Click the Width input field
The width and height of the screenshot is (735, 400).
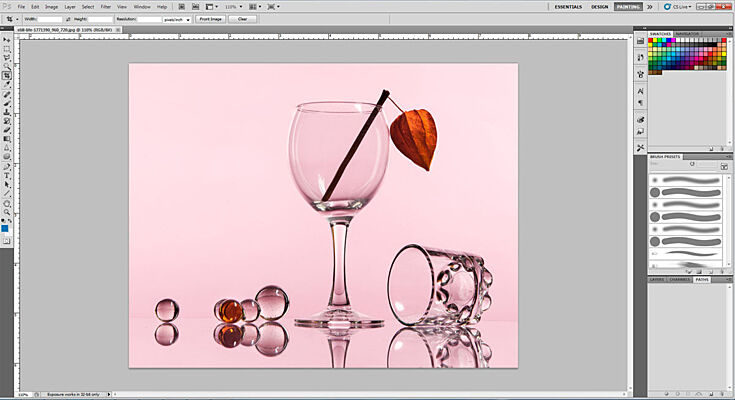click(51, 19)
